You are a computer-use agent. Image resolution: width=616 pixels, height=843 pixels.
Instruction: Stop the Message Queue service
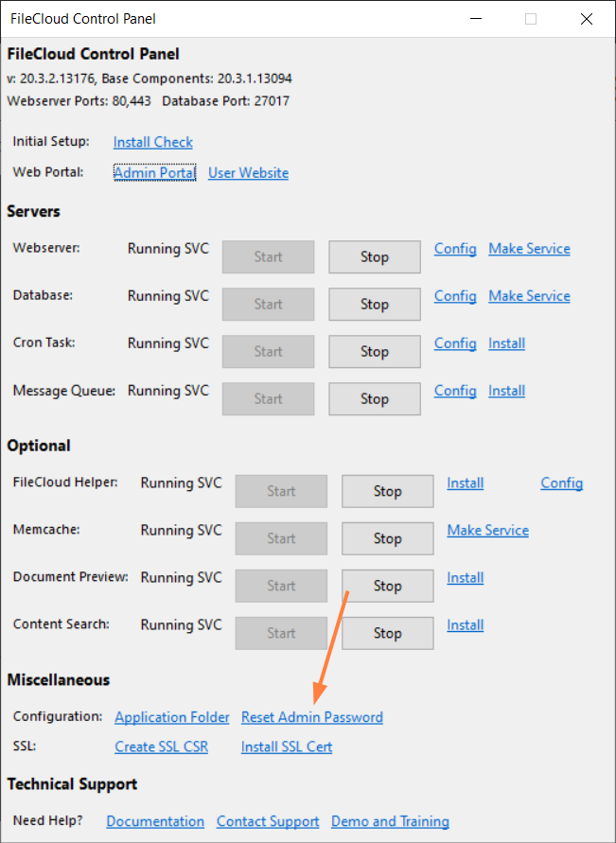click(x=374, y=398)
